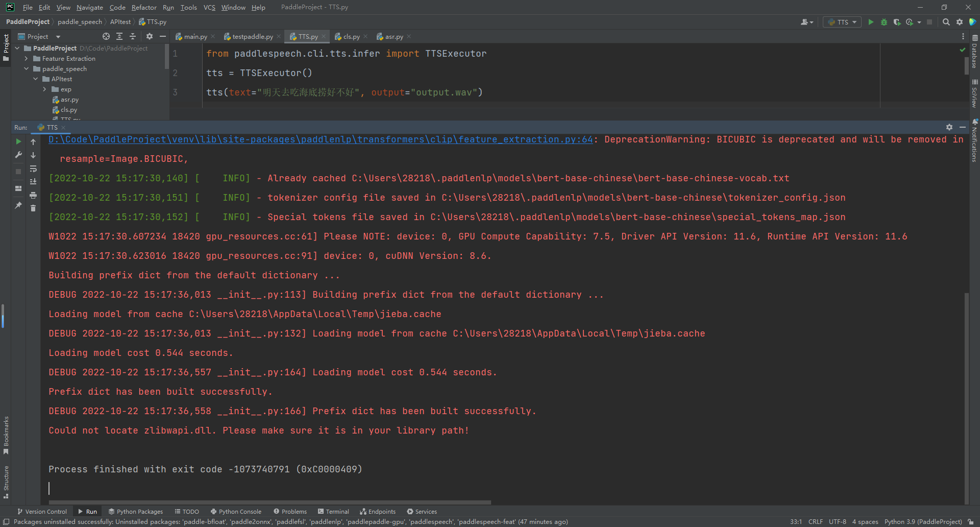Click the grey stop button in top toolbar

929,22
